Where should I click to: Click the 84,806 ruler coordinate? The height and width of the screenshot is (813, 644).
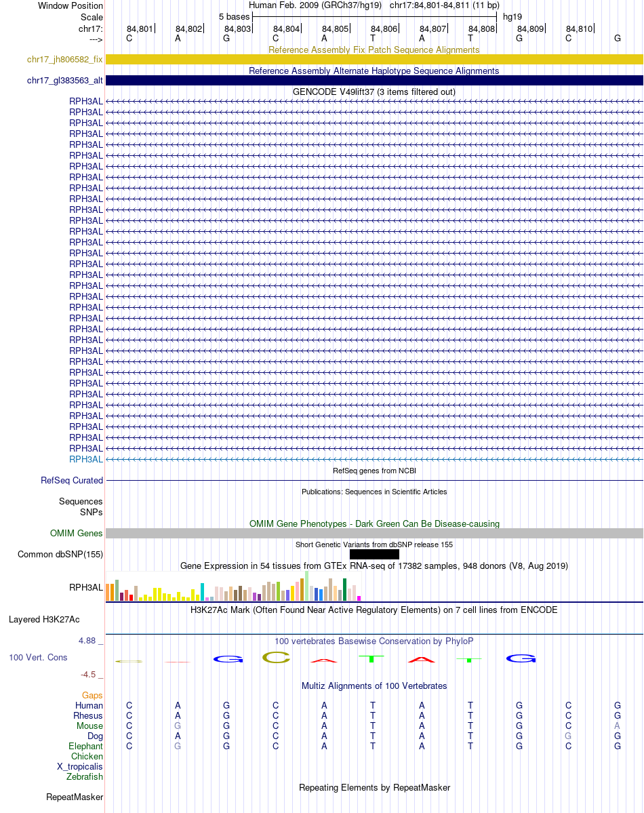384,29
